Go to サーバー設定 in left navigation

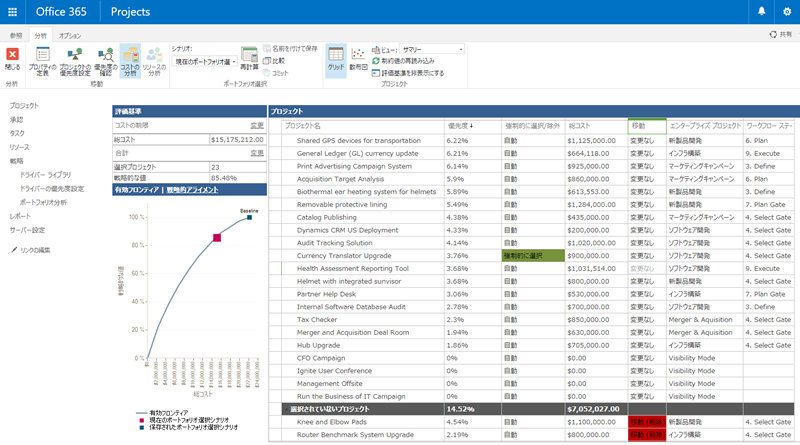tap(27, 230)
